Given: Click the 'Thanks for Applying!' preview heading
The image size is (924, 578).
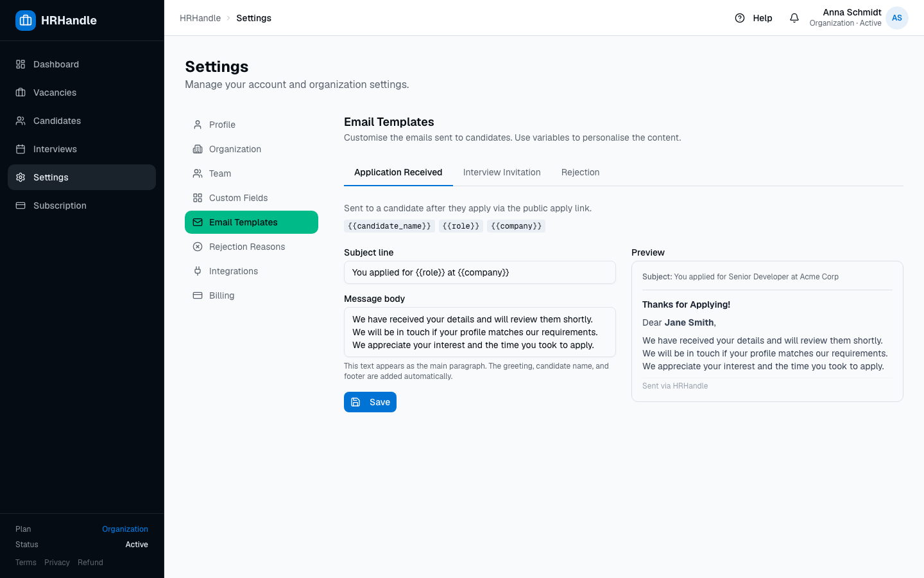Looking at the screenshot, I should pyautogui.click(x=686, y=304).
